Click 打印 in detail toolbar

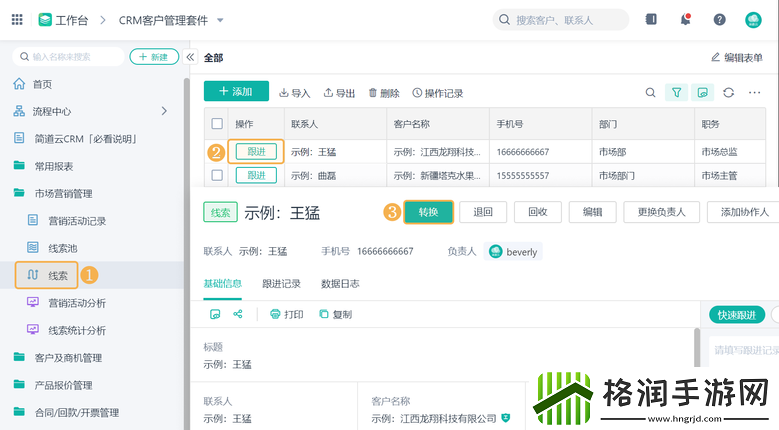(x=287, y=314)
